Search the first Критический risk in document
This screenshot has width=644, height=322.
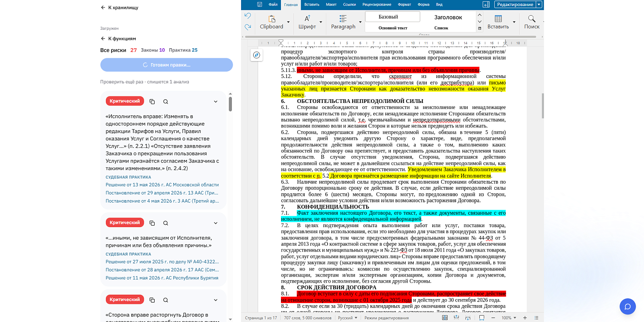coord(165,102)
